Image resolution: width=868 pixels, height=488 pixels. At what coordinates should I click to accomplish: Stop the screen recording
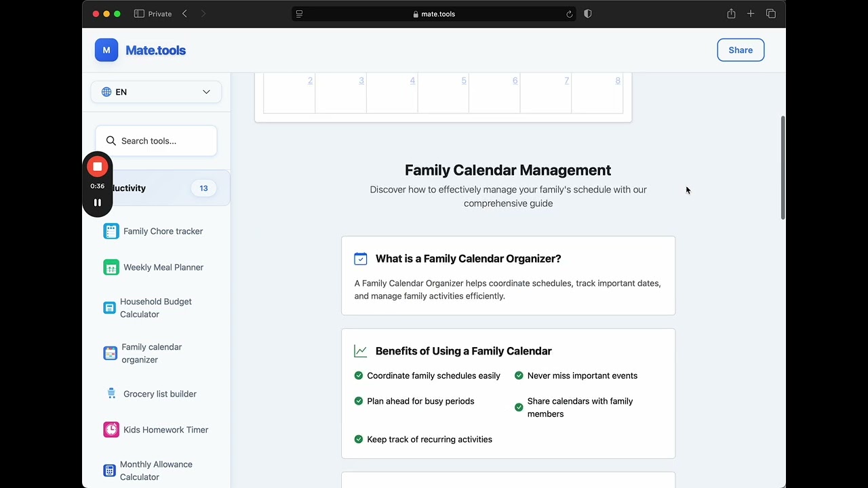pyautogui.click(x=98, y=167)
